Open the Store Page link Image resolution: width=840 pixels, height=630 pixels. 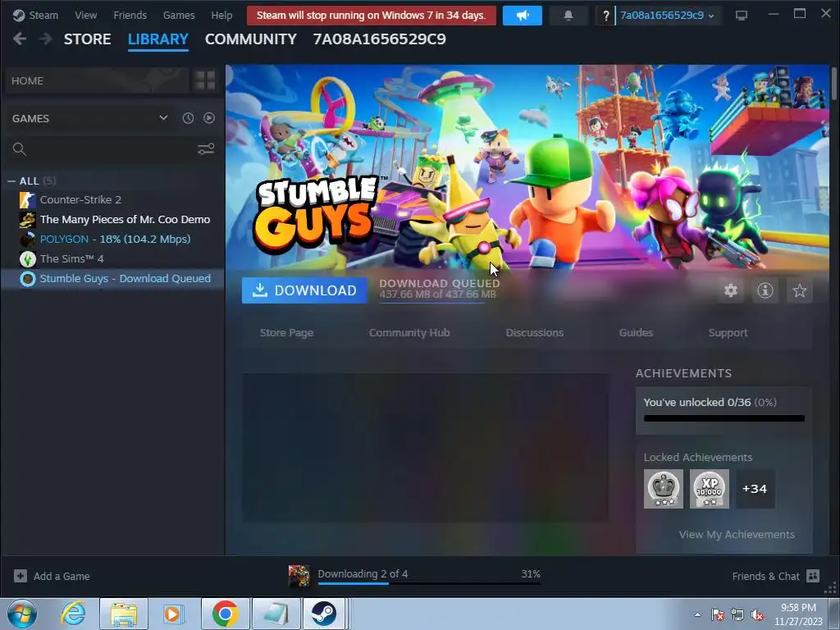tap(286, 333)
